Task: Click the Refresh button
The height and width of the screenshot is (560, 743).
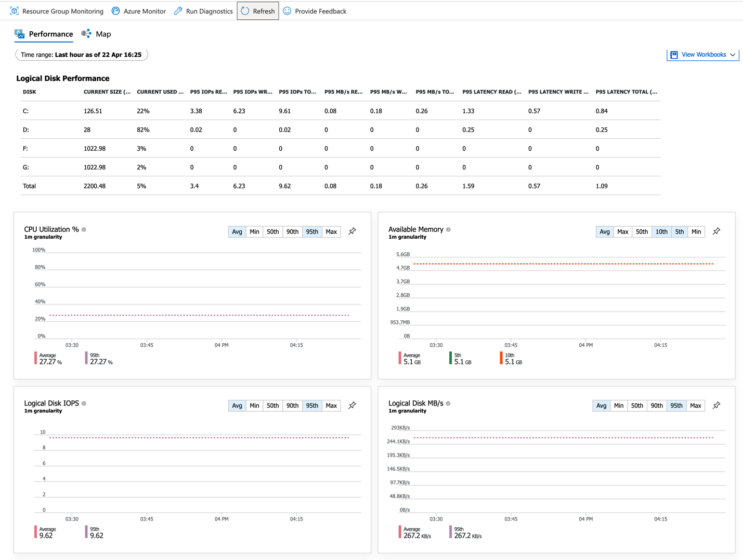Action: click(x=258, y=11)
